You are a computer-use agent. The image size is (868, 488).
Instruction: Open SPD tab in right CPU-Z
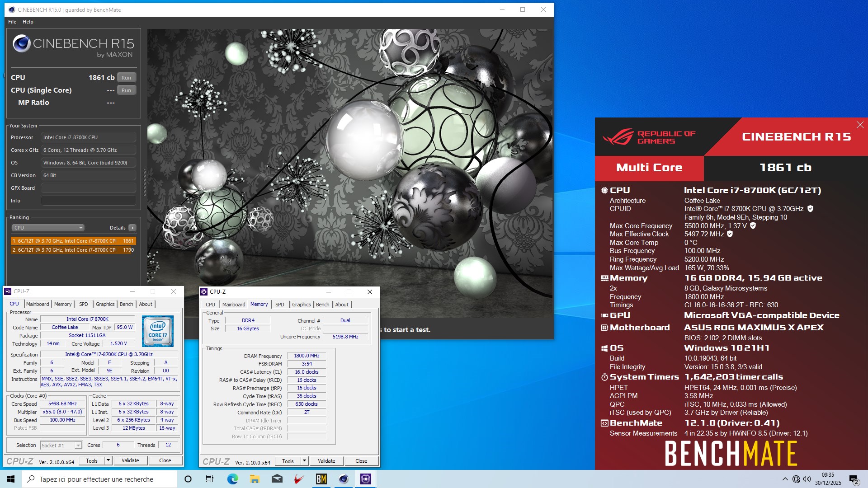click(x=280, y=305)
